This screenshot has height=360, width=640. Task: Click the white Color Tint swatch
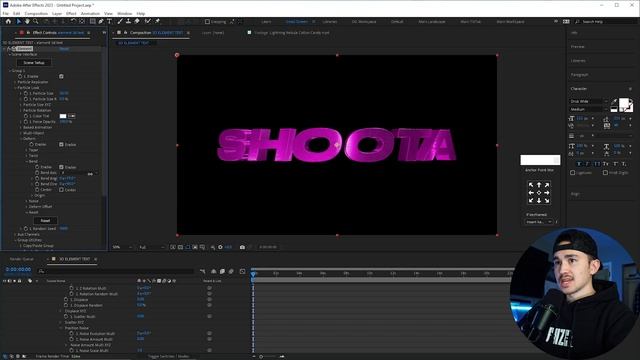[63, 116]
